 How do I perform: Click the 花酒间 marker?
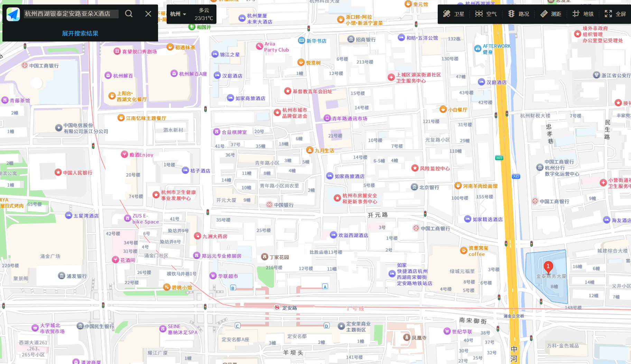[115, 260]
